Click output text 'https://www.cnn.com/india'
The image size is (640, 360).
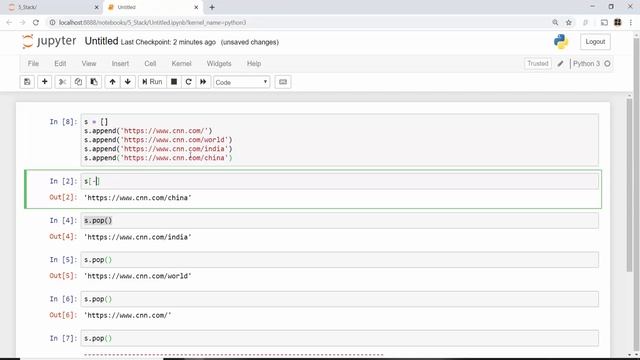pos(138,237)
